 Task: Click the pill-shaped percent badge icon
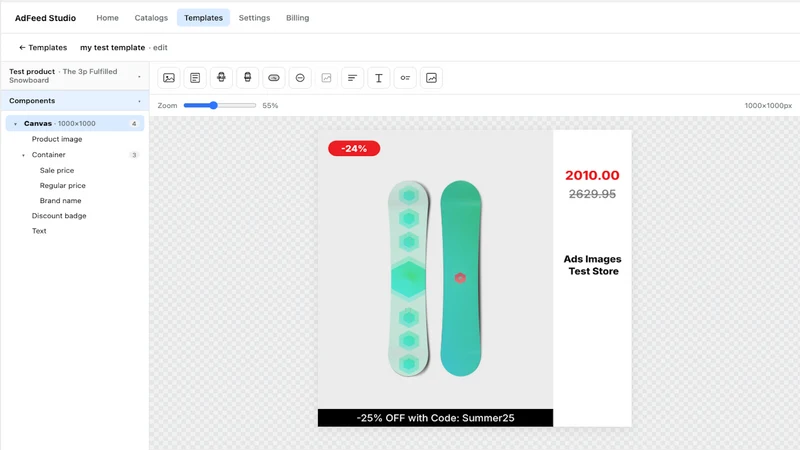pos(274,78)
